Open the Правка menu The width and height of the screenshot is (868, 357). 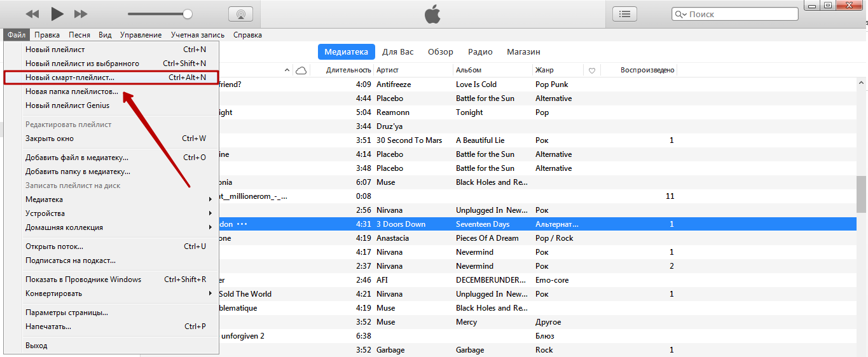47,35
